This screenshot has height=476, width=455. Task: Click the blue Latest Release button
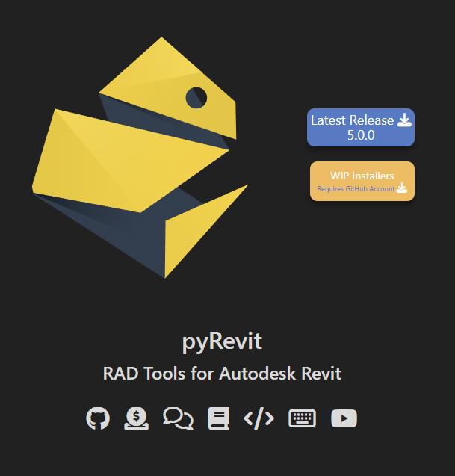[x=361, y=128]
